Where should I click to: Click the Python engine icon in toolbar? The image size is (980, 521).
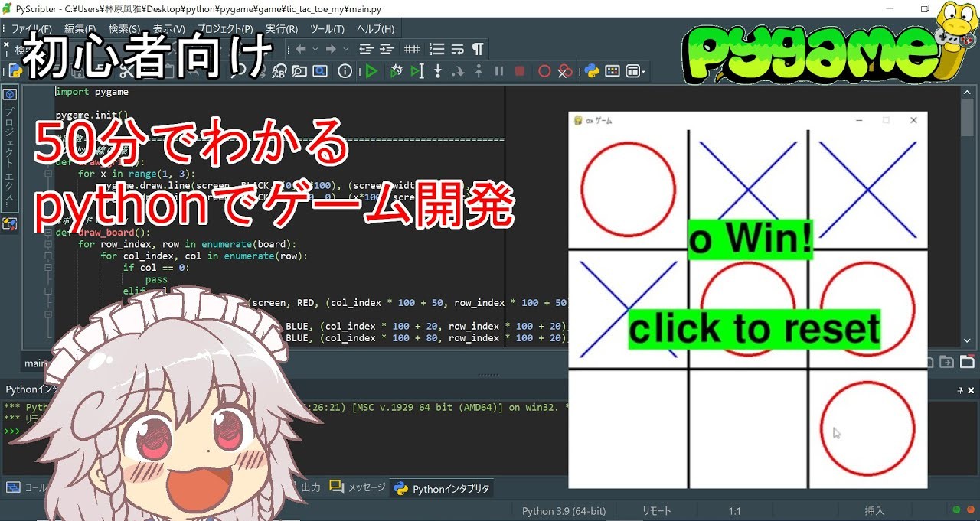tap(591, 71)
